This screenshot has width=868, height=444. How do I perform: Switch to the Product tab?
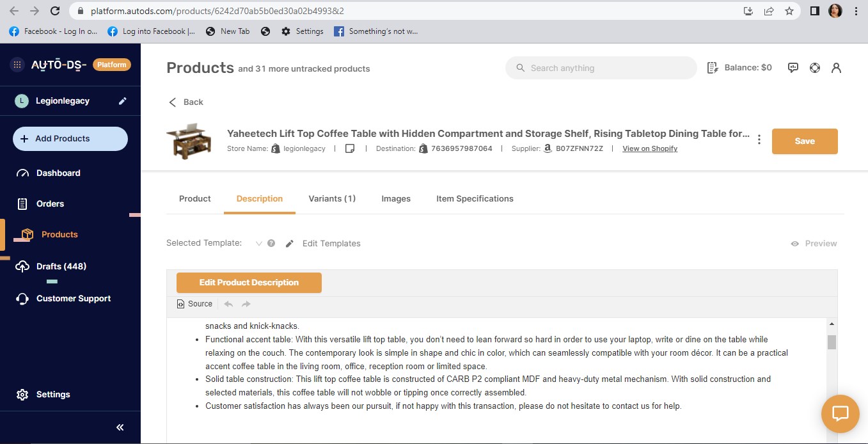point(195,199)
